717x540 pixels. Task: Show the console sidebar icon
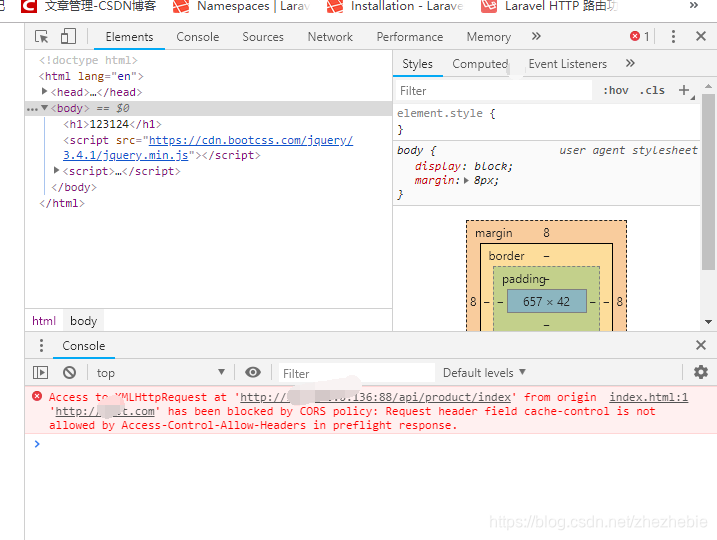(40, 373)
